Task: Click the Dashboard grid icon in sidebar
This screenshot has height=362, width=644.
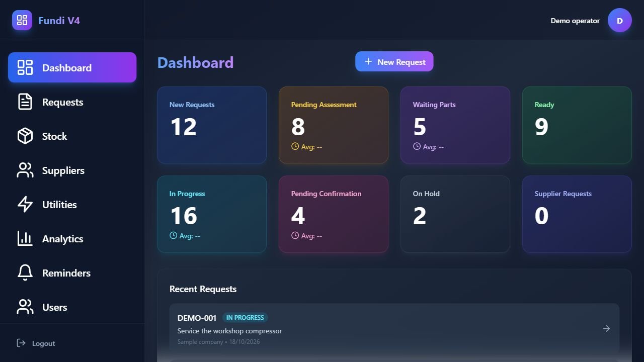Action: point(25,67)
